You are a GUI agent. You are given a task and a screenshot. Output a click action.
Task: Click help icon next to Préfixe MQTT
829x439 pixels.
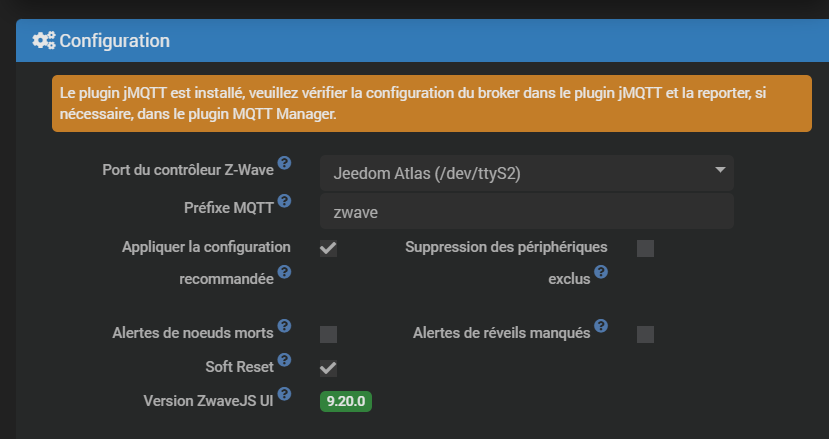coord(284,202)
